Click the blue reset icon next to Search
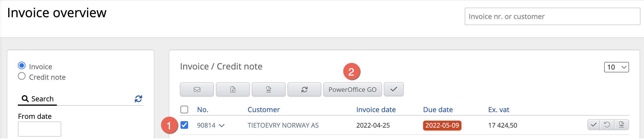 [x=138, y=99]
